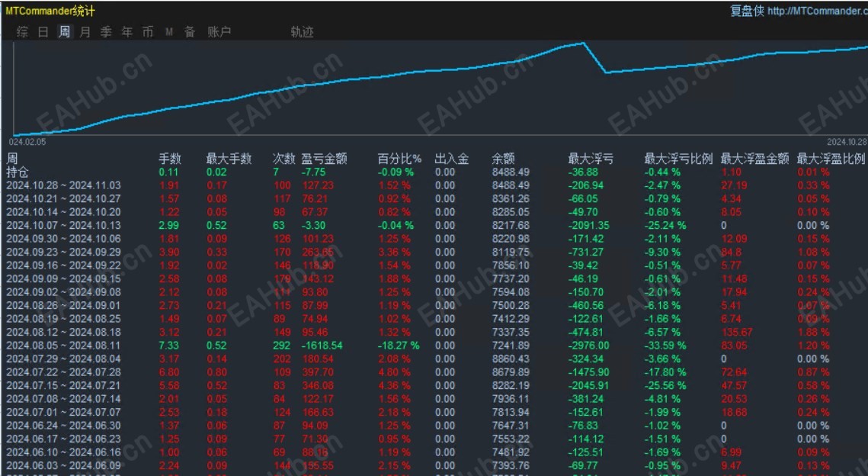Viewport: 868px width, 476px height.
Task: Click the 出入金 column header
Action: pyautogui.click(x=452, y=159)
